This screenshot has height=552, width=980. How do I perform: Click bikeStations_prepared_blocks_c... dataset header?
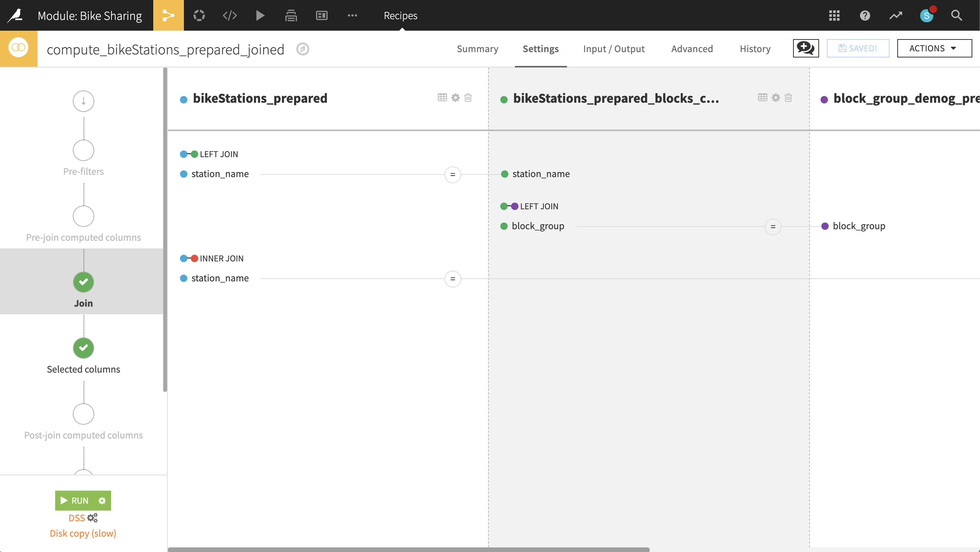(616, 99)
